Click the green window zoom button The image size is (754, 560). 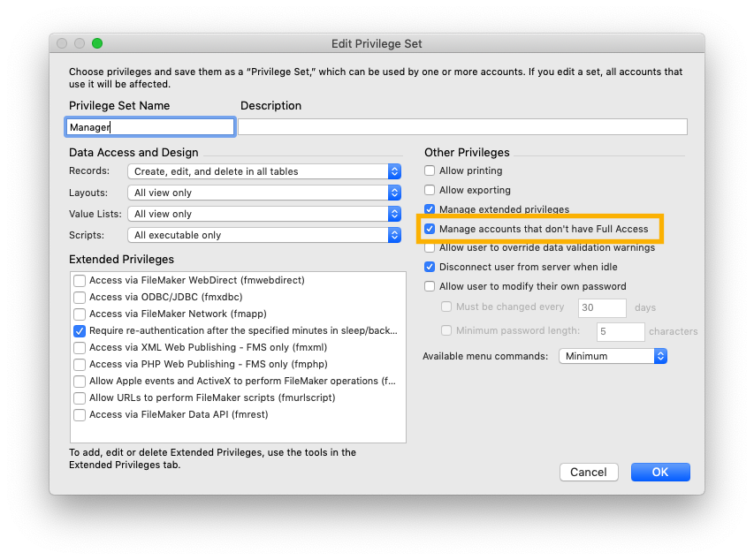pyautogui.click(x=97, y=43)
